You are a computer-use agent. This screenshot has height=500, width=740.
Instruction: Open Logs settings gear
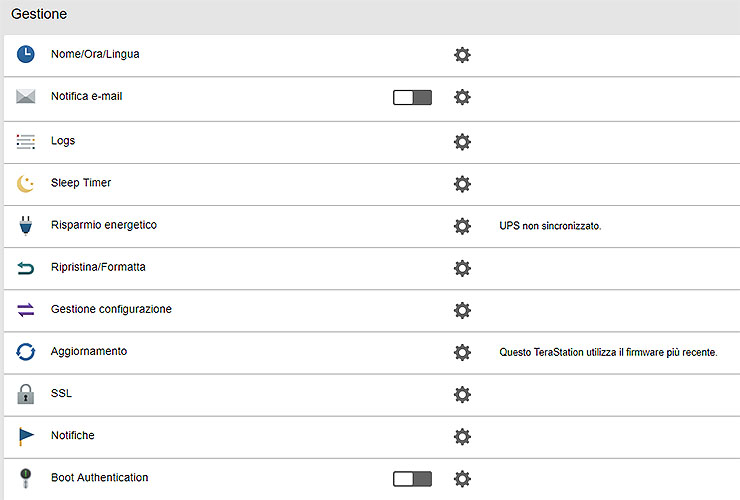pos(462,142)
